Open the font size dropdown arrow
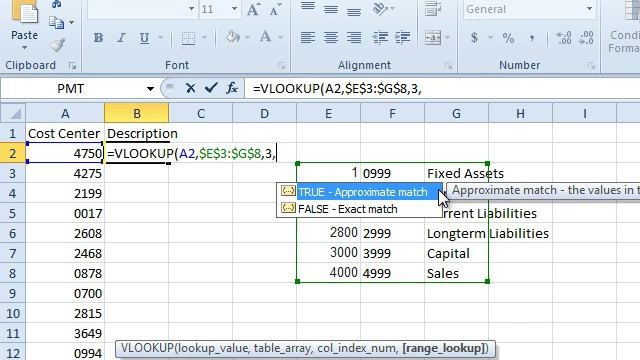640x360 pixels. pyautogui.click(x=234, y=9)
